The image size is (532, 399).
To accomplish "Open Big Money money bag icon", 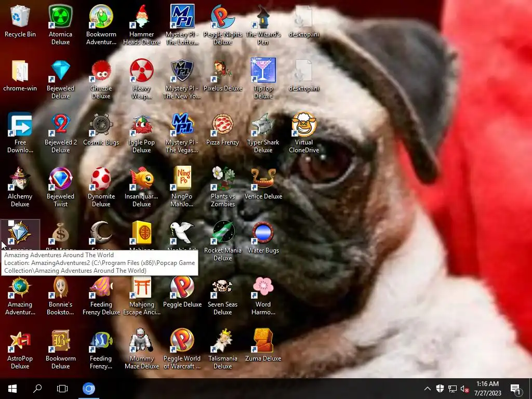I will (60, 233).
